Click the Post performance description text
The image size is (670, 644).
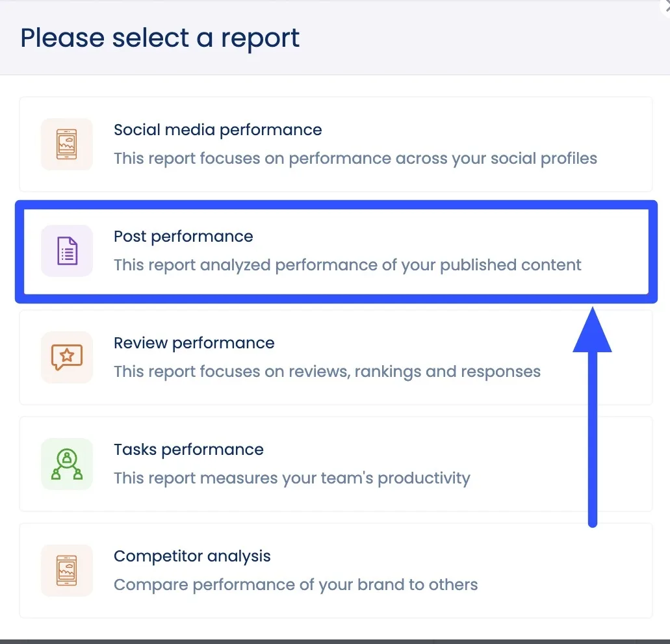[347, 264]
